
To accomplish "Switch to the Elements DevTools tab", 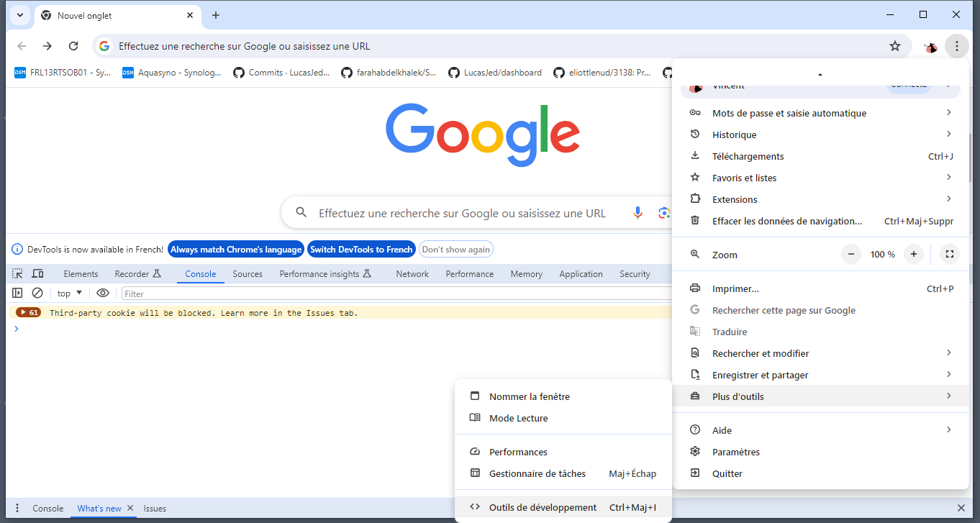I will point(81,274).
